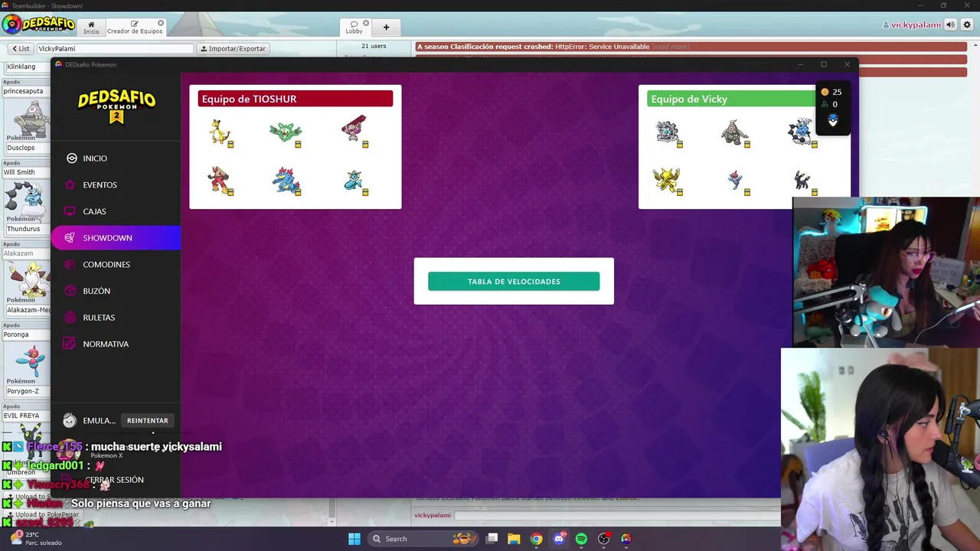Close the Creador de Equipos tab
The height and width of the screenshot is (551, 980).
point(160,23)
